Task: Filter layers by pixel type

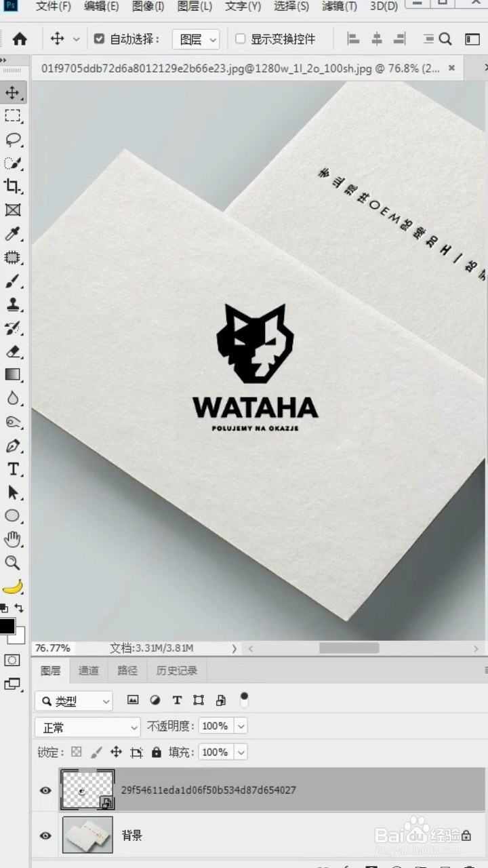Action: click(x=133, y=701)
